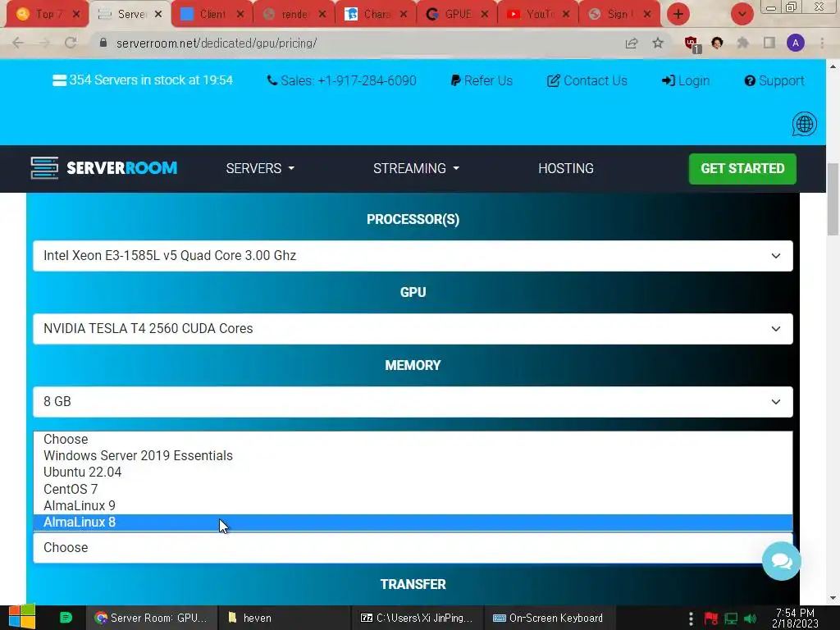The width and height of the screenshot is (840, 630).
Task: Click the new tab plus button
Action: pos(678,14)
